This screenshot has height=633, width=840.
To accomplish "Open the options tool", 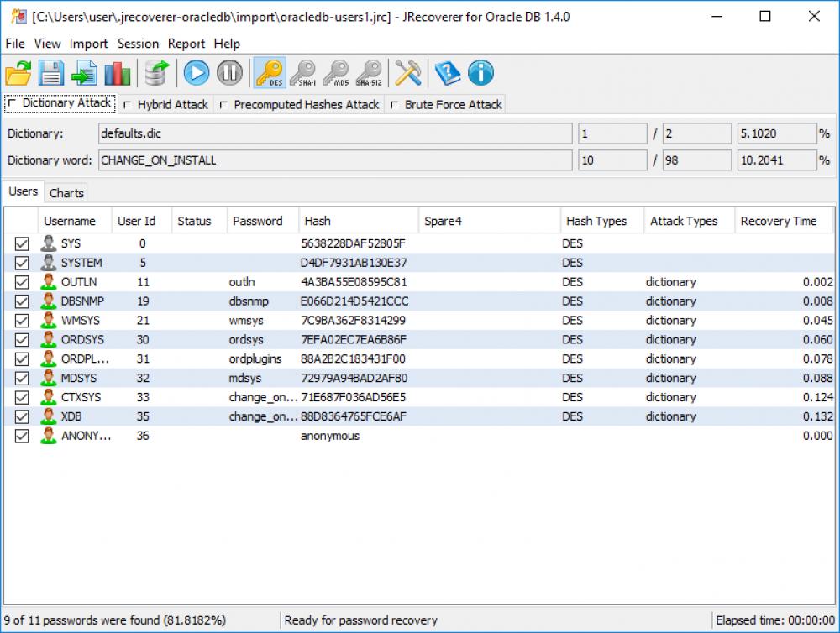I will (x=408, y=73).
